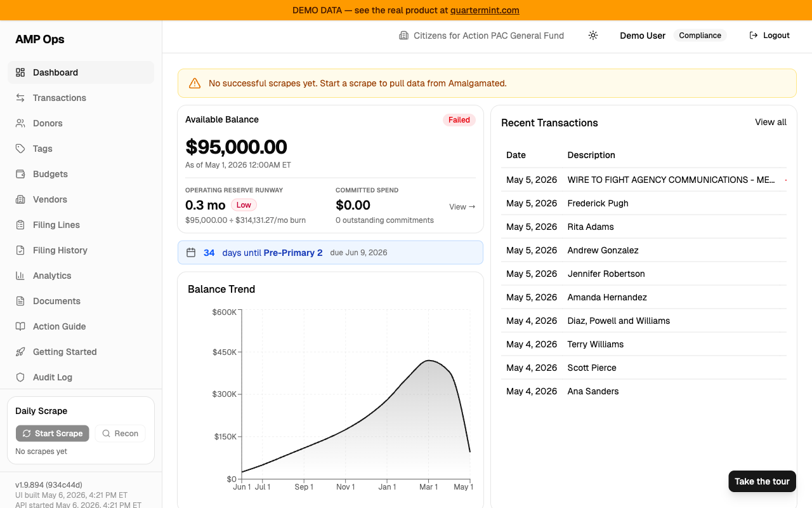This screenshot has height=508, width=812.
Task: Click the Compliance role badge
Action: tap(700, 36)
